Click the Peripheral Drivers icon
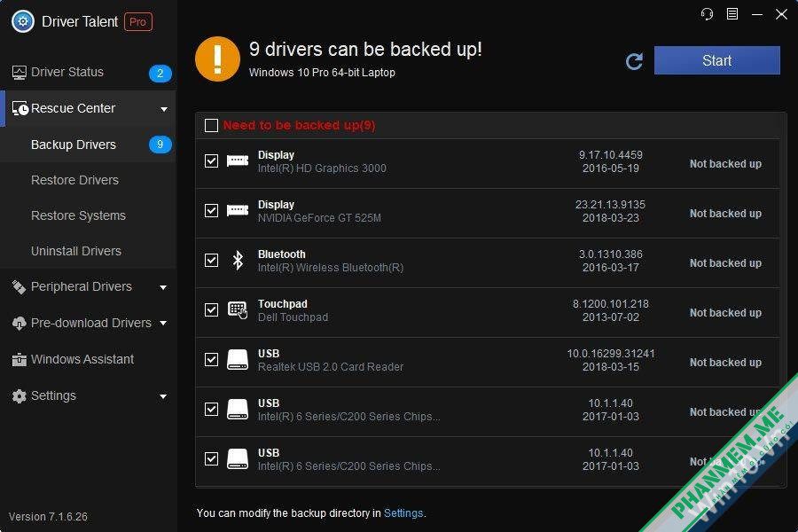Image resolution: width=798 pixels, height=532 pixels. coord(19,287)
